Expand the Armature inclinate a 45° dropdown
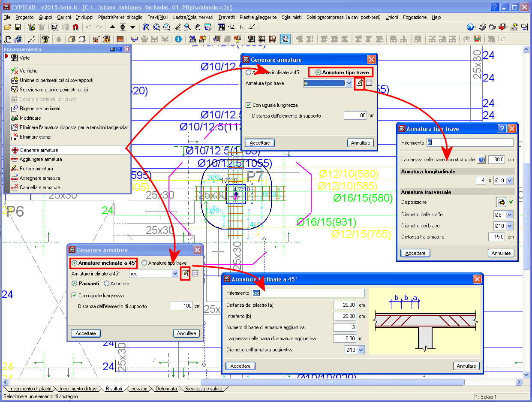This screenshot has width=532, height=402. (x=175, y=274)
